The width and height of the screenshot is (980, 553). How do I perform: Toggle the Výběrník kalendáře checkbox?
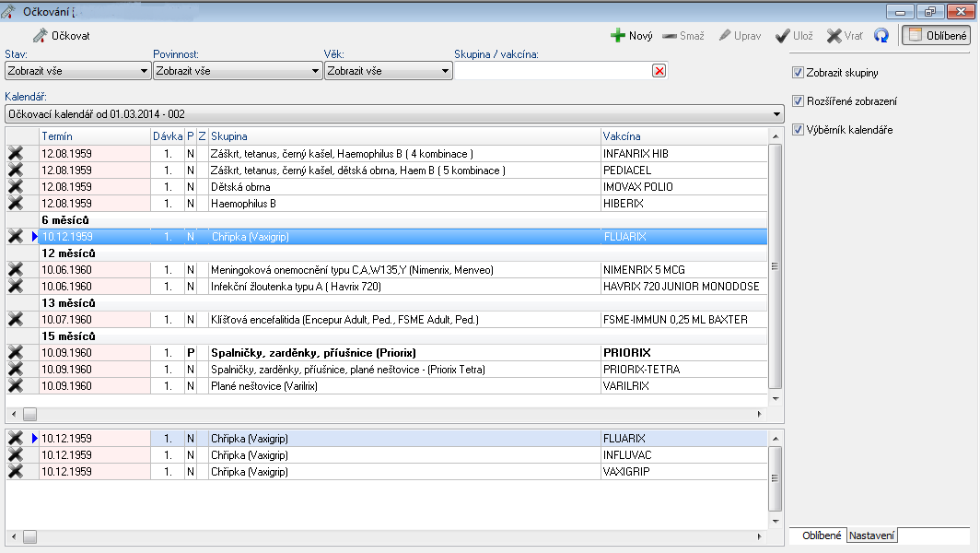798,129
